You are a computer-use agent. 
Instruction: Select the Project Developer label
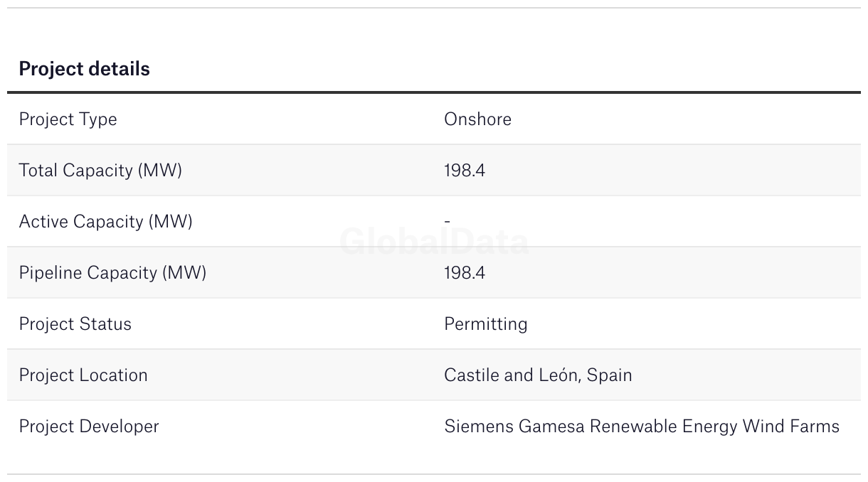(x=89, y=427)
